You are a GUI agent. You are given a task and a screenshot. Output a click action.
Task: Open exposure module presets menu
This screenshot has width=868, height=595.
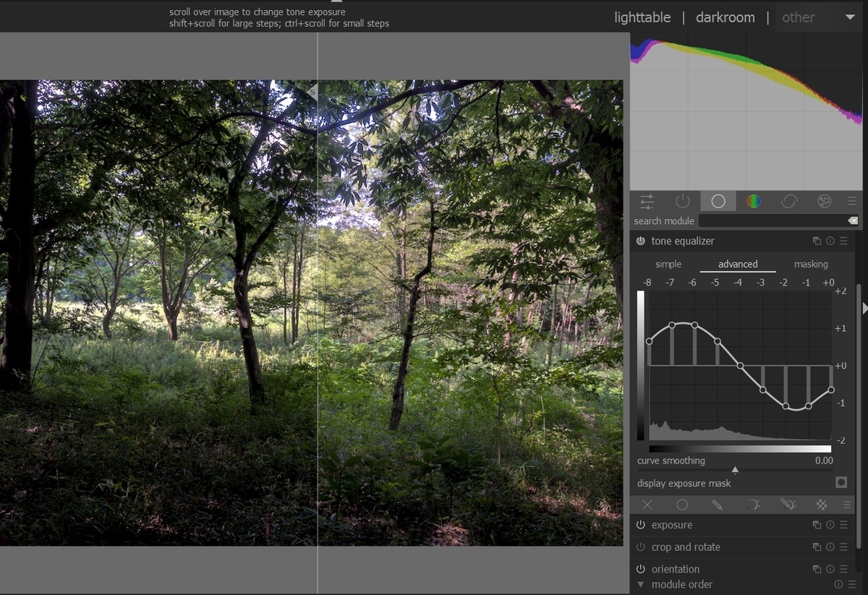coord(843,526)
